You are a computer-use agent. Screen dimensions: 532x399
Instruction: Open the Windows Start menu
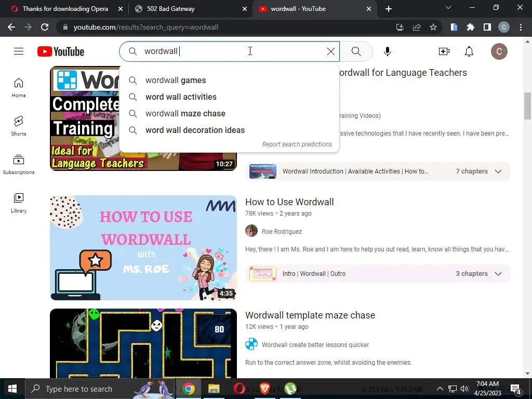[12, 389]
